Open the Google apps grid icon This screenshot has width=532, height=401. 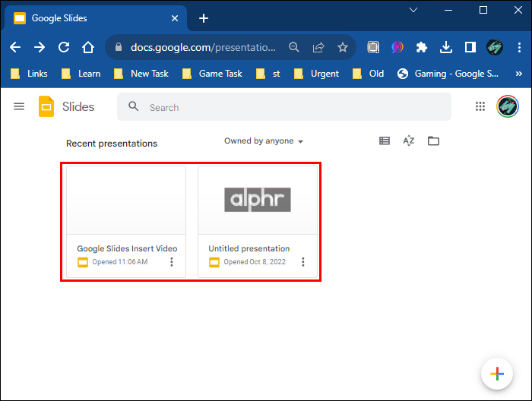(x=480, y=106)
